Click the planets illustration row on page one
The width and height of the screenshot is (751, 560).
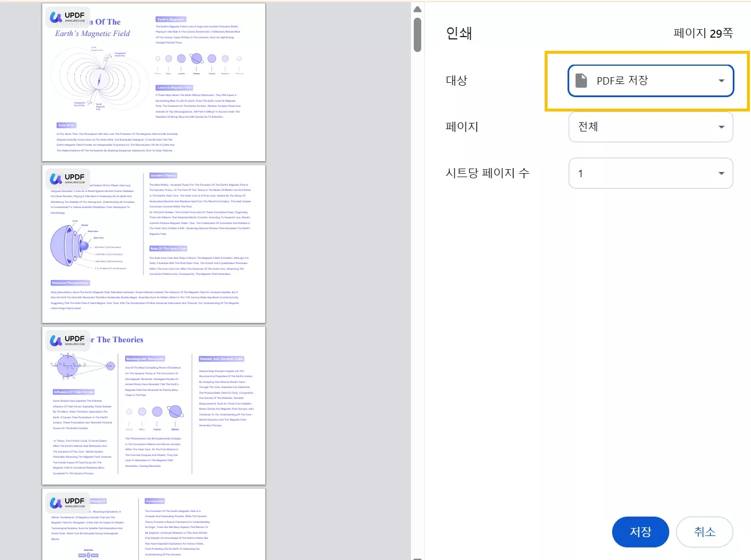[198, 59]
